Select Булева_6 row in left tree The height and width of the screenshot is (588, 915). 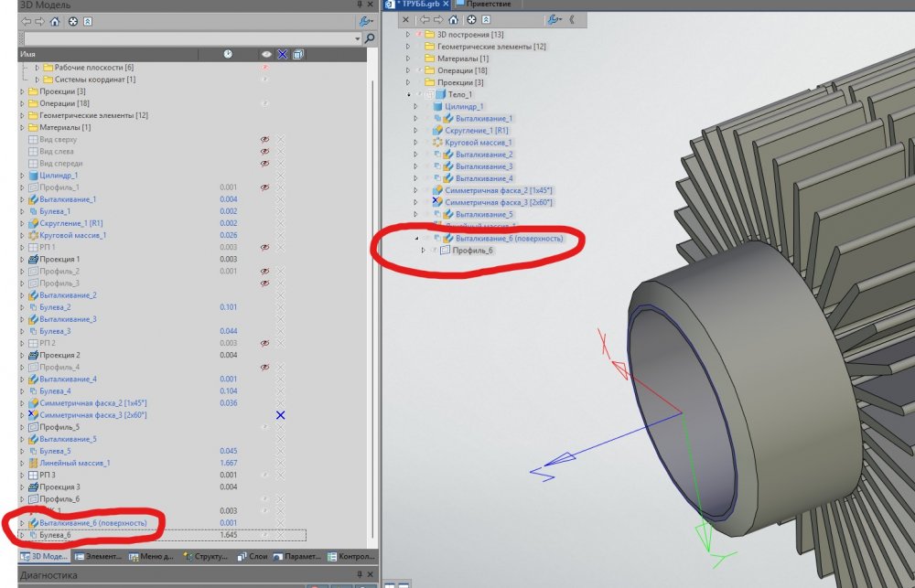[x=162, y=535]
